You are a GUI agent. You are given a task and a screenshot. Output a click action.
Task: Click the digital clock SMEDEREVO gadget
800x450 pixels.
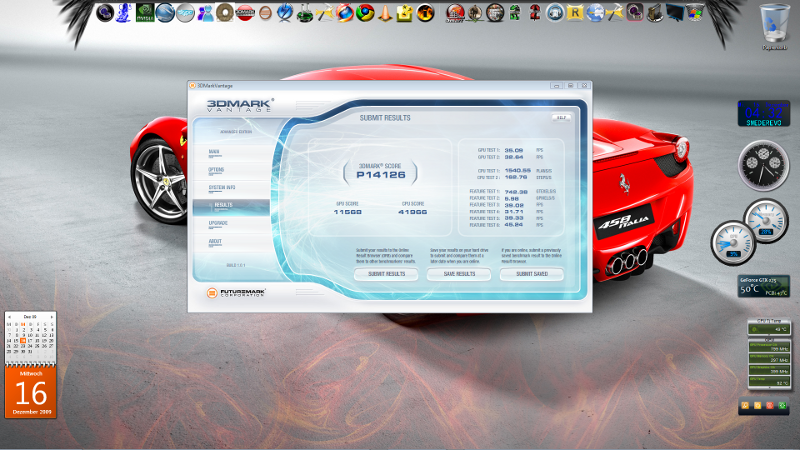coord(764,113)
